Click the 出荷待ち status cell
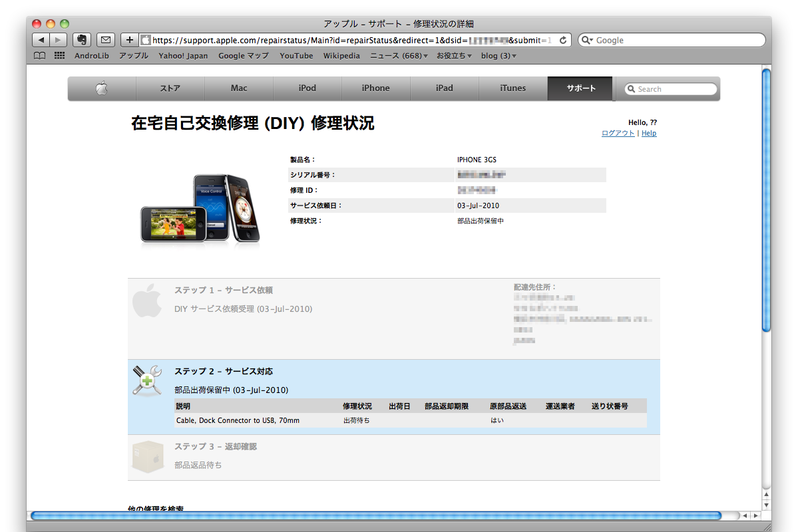798x532 pixels. tap(357, 420)
